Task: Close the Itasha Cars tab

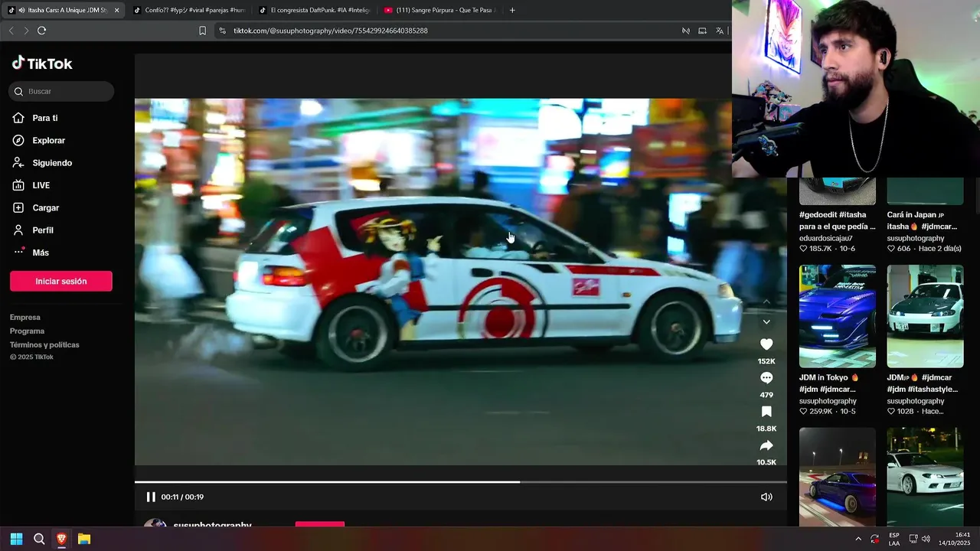Action: click(x=116, y=10)
